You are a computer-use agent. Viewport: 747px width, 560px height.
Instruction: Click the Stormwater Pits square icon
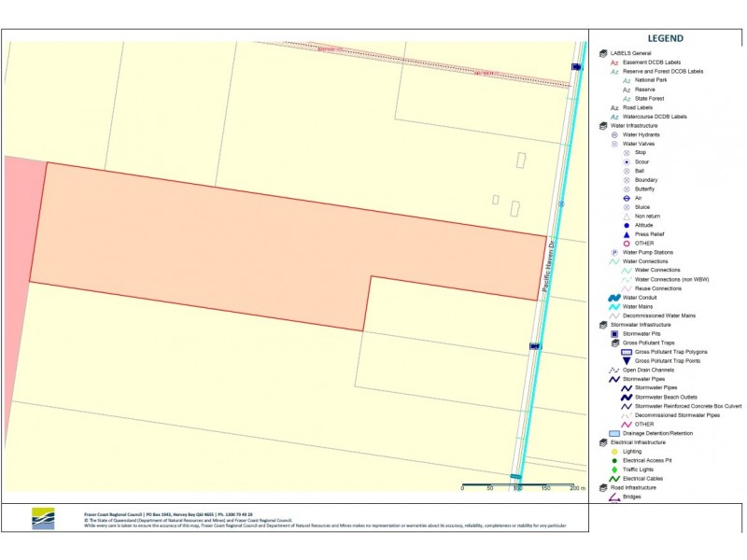click(x=614, y=334)
